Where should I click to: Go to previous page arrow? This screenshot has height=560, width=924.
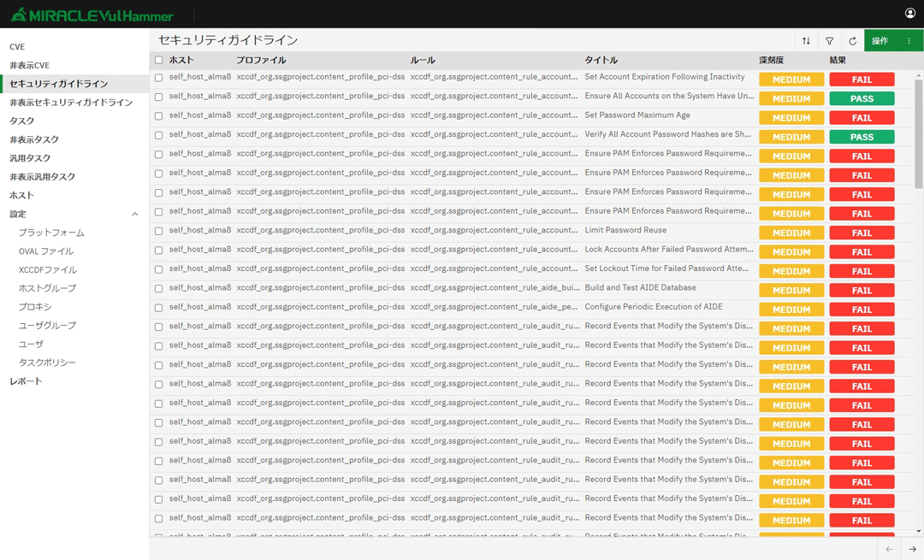point(889,549)
